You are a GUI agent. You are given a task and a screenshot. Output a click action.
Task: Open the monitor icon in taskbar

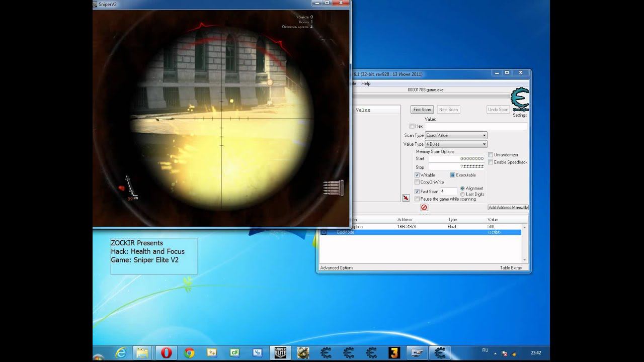tap(417, 353)
